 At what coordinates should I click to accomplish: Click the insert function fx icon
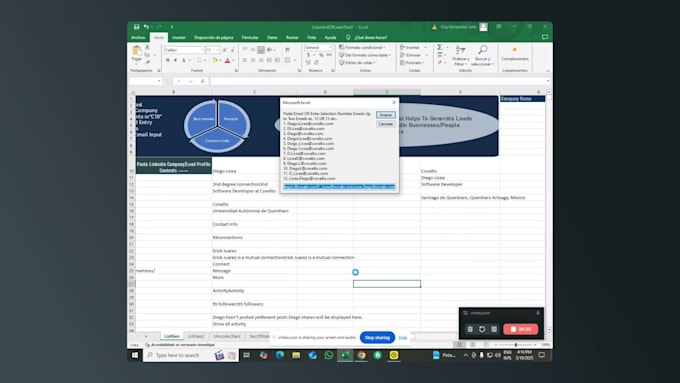pos(203,81)
